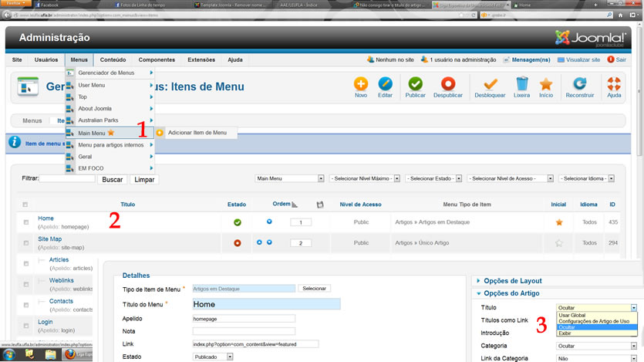Expand the Opções de Layout section
The width and height of the screenshot is (644, 362).
(514, 281)
